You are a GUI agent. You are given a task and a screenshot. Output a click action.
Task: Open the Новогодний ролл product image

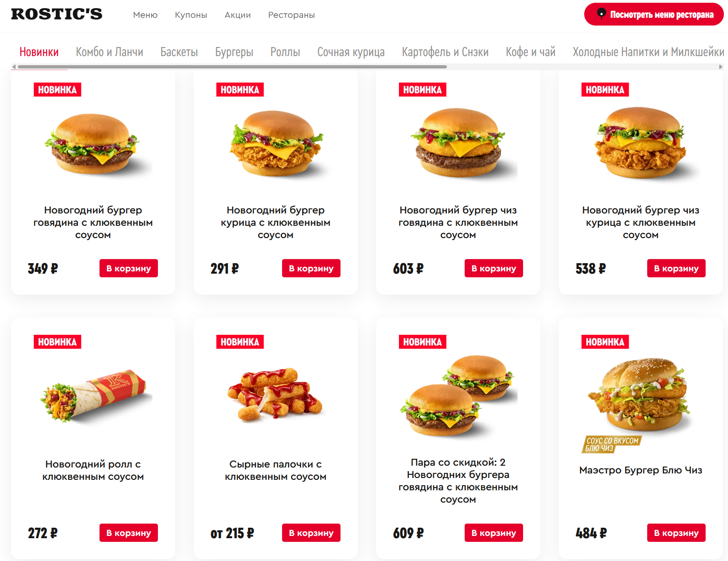click(x=93, y=395)
